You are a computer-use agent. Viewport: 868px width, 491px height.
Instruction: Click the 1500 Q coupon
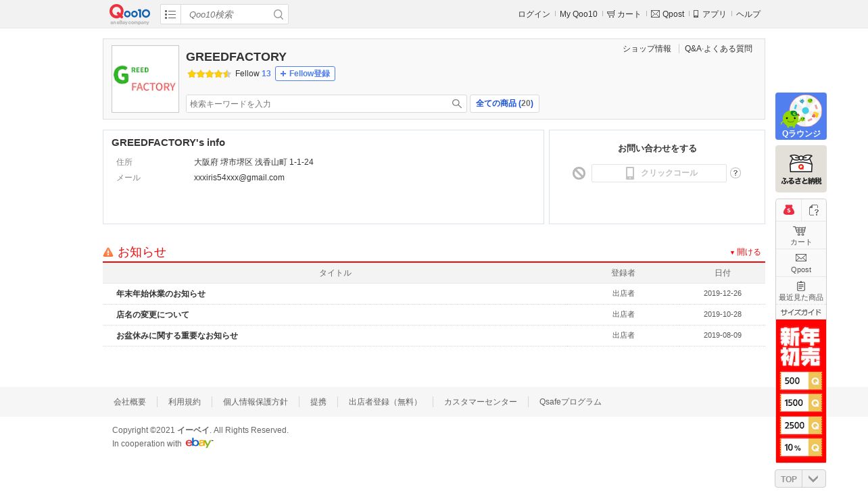(801, 403)
